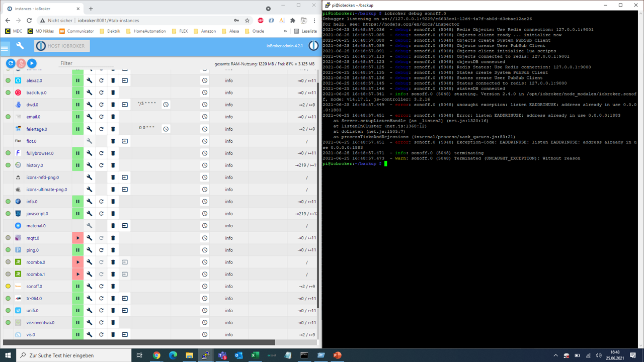The height and width of the screenshot is (362, 644).
Task: Reload the browser page
Action: point(29,21)
